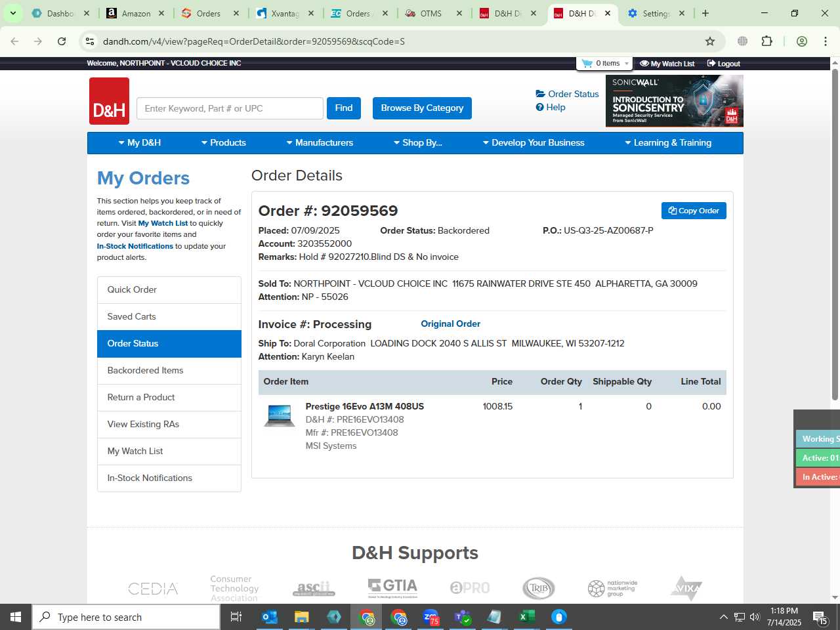Open Order Status link in header
This screenshot has width=840, height=630.
point(567,94)
